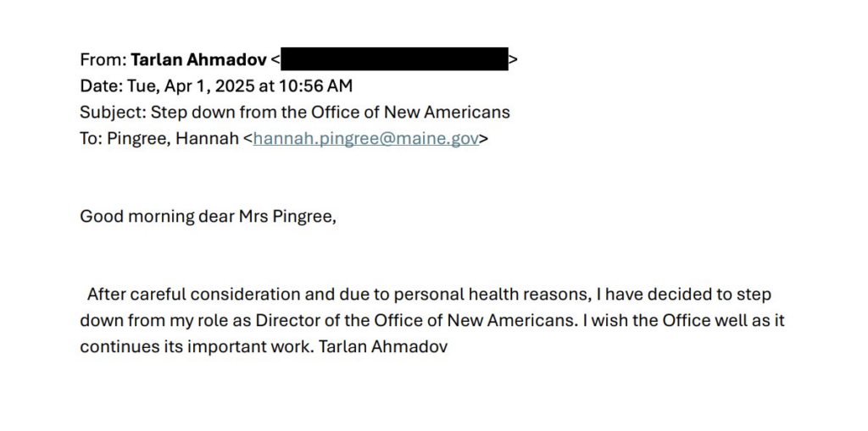868x431 pixels.
Task: Click the bold sender name Tarlan Ahmadov
Action: click(x=198, y=59)
